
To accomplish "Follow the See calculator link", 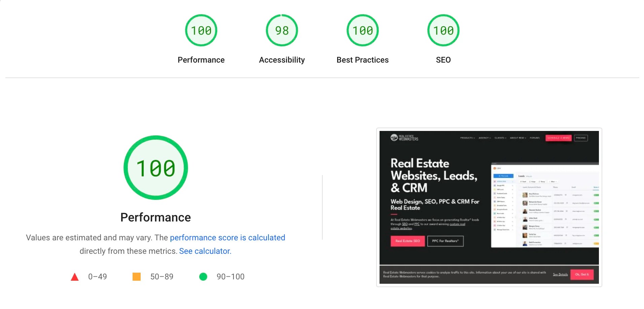I will [205, 251].
